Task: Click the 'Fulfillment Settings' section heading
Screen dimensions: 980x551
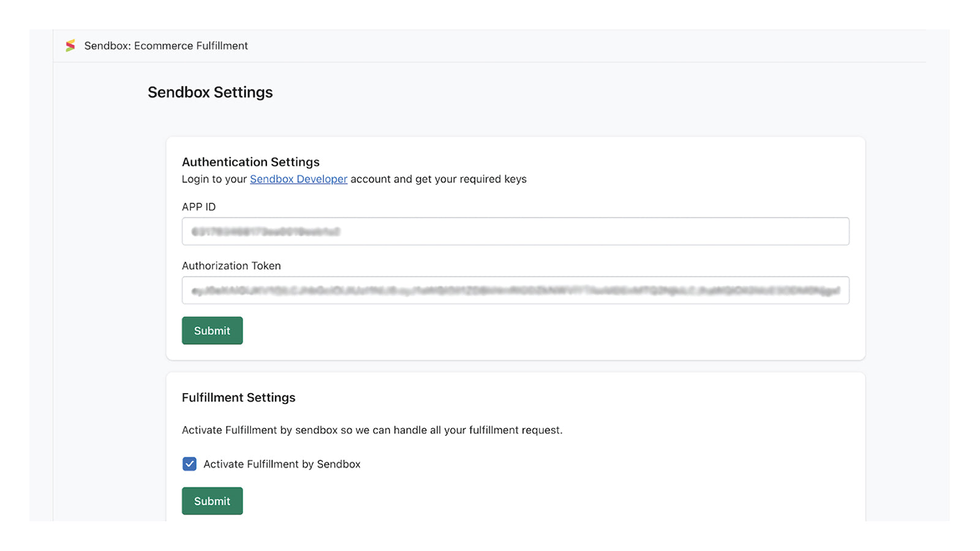Action: (x=238, y=397)
